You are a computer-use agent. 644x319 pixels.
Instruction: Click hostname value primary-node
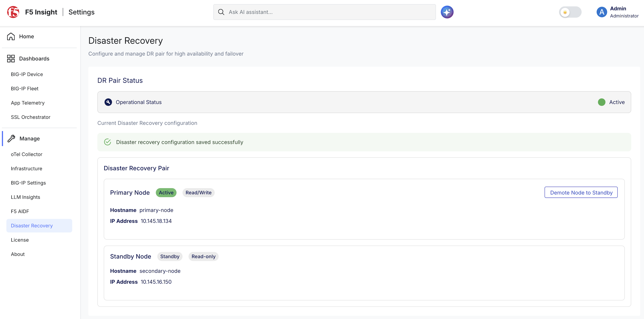pyautogui.click(x=156, y=210)
